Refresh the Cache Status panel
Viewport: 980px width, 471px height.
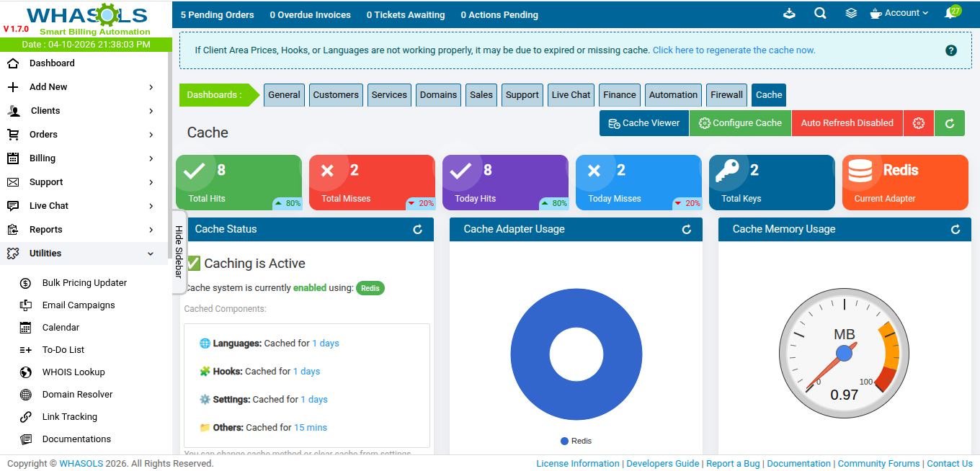pyautogui.click(x=417, y=230)
